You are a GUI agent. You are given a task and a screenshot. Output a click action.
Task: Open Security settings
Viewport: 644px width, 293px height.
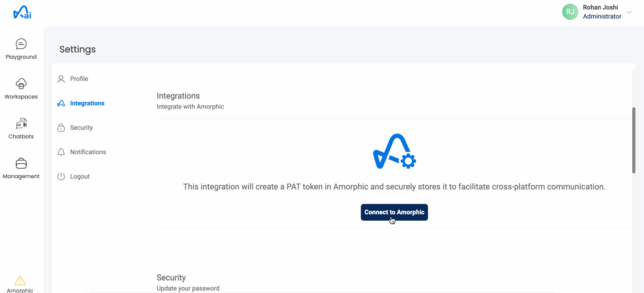(81, 128)
